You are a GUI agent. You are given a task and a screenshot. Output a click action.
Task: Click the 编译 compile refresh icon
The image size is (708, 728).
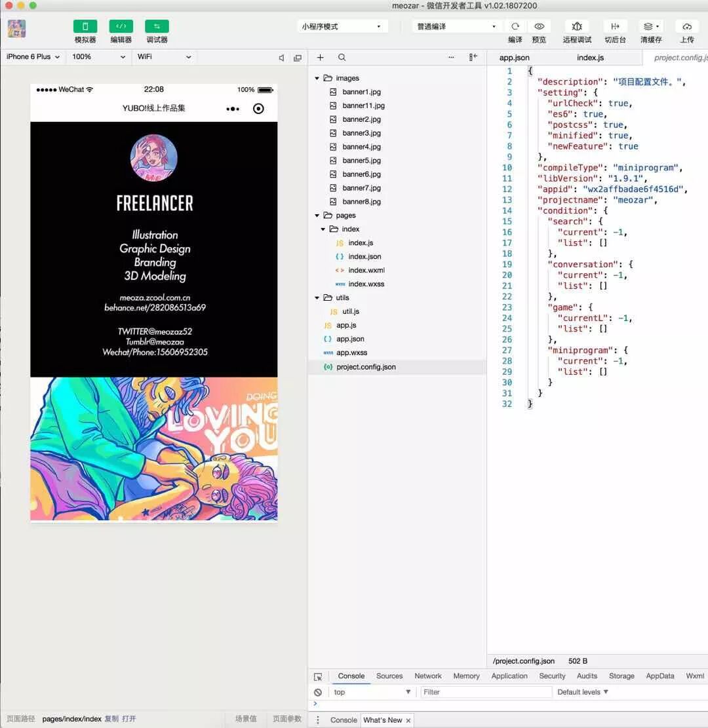(515, 26)
